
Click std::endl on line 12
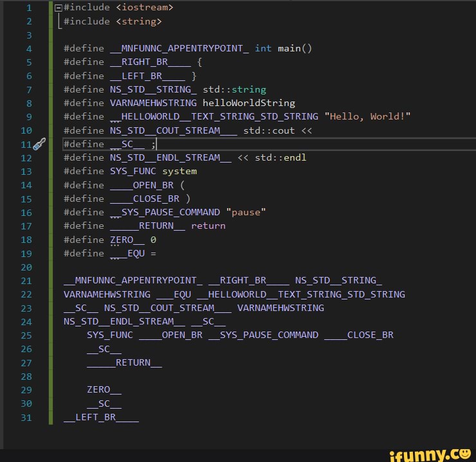280,157
